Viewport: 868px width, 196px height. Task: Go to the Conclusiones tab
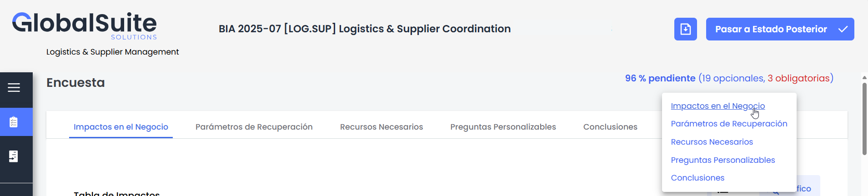[610, 127]
